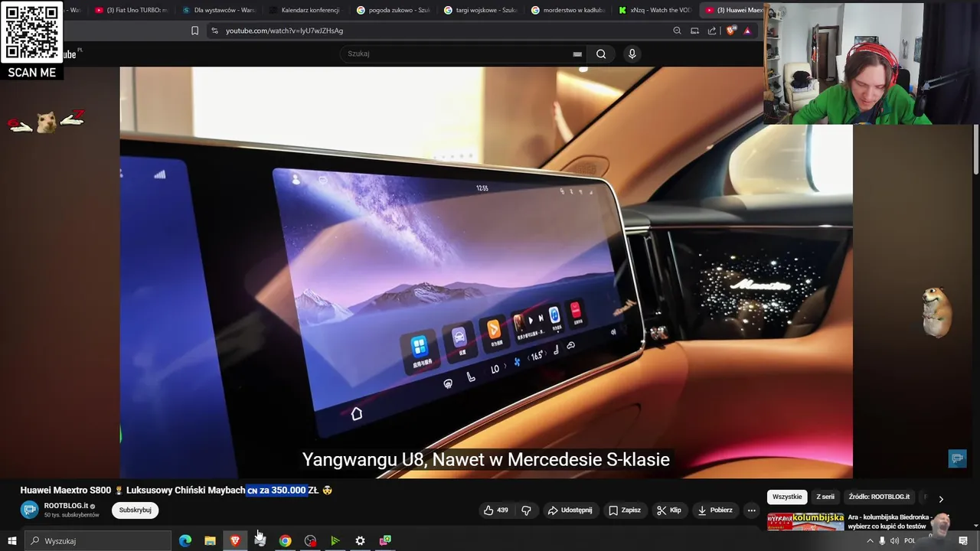Click the Udostępnij share button
The image size is (980, 551).
pos(570,510)
